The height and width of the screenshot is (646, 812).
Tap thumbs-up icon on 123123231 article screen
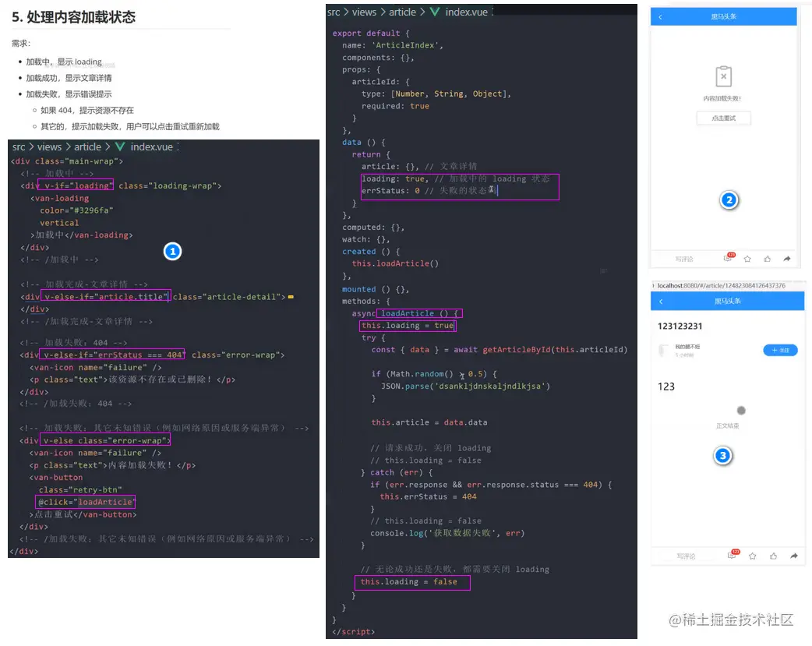point(773,556)
